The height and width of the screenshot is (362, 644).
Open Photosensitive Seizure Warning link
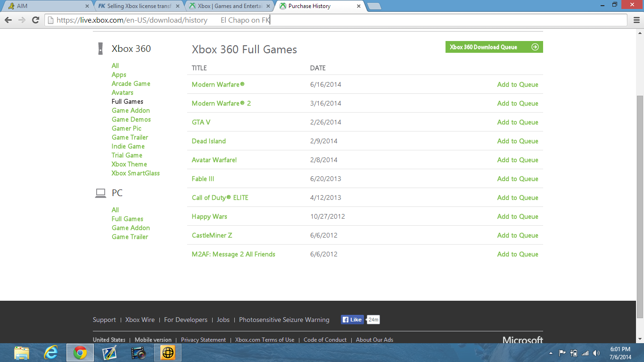click(284, 320)
